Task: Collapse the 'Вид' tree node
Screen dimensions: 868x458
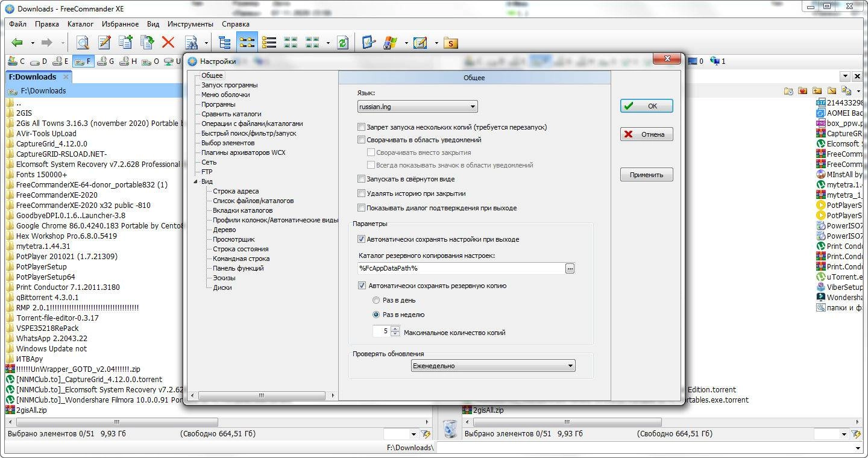Action: (x=195, y=181)
